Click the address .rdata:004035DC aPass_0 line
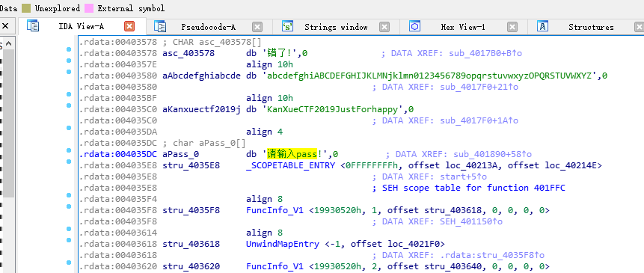 tap(118, 154)
